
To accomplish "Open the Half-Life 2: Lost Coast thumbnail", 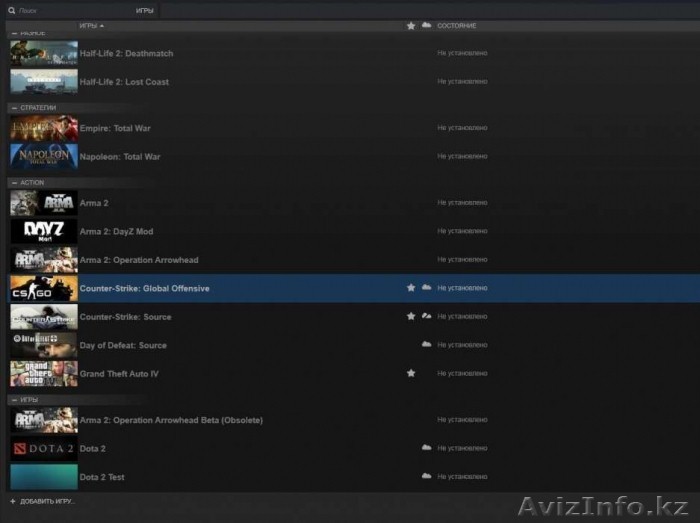I will click(44, 82).
